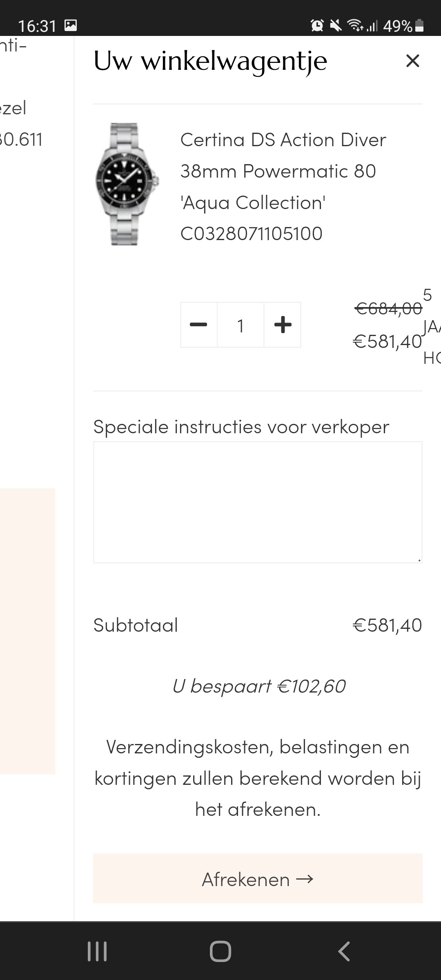Image resolution: width=441 pixels, height=980 pixels.
Task: Tap the image notification icon near clock
Action: pos(71,25)
